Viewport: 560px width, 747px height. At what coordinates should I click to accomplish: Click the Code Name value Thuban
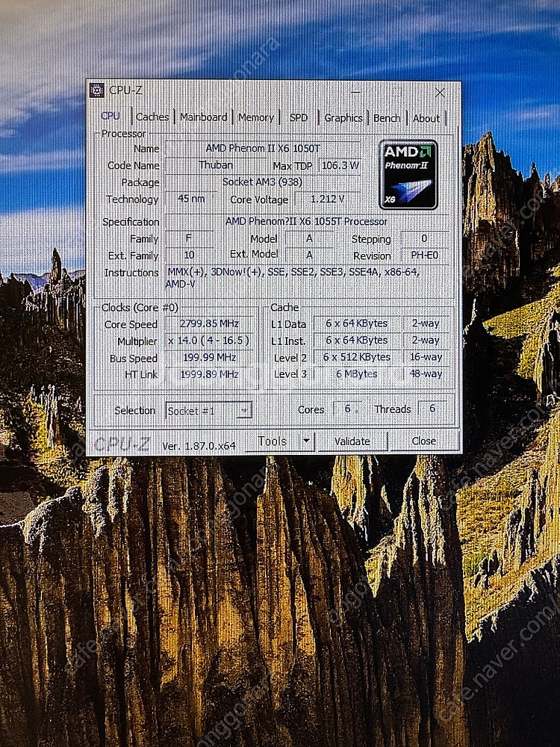click(x=216, y=165)
